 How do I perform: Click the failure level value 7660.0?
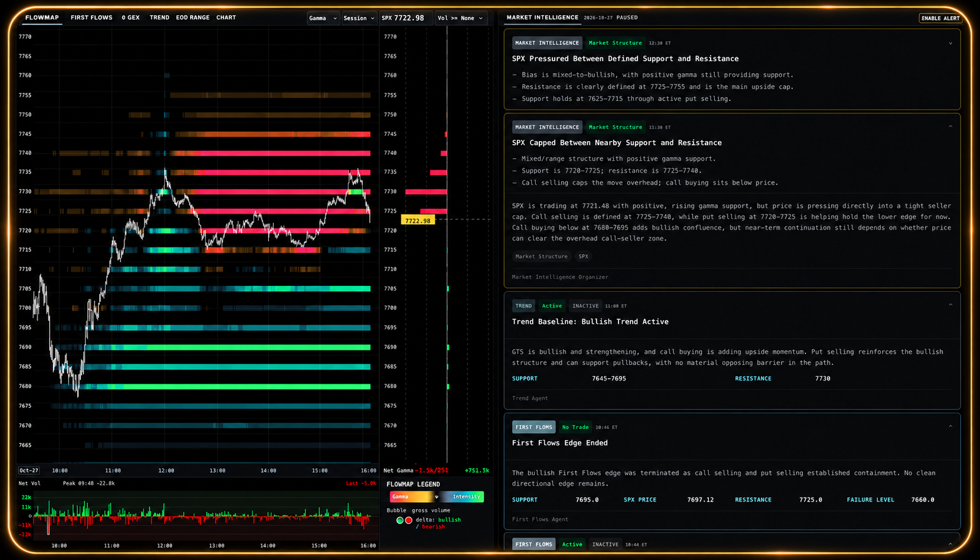point(923,500)
